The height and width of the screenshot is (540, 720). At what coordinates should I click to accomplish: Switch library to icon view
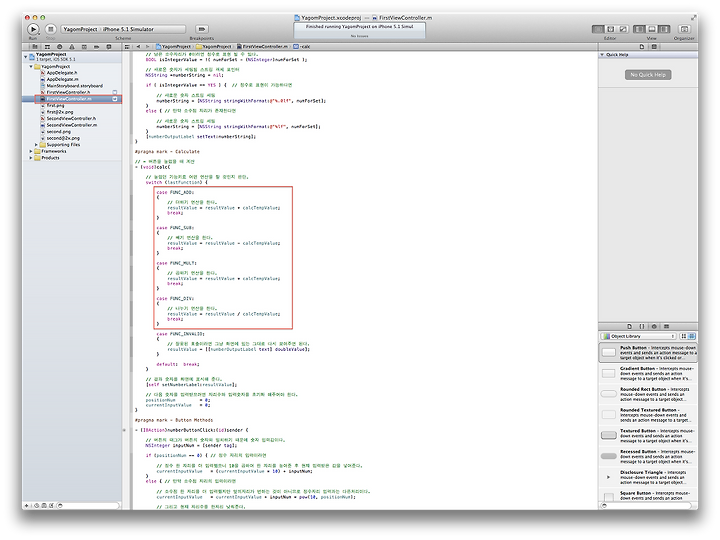coord(684,336)
